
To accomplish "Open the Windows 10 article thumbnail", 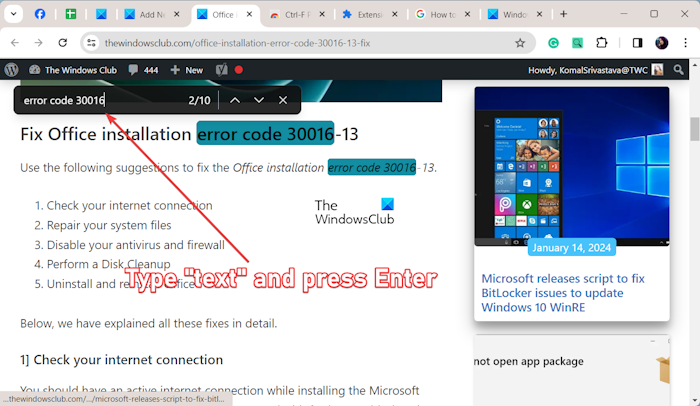I will (572, 166).
